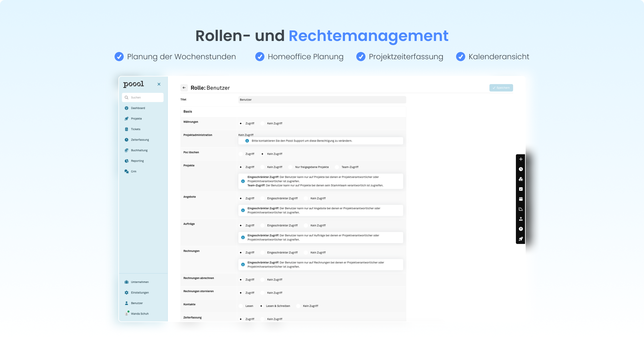Choose Eingeschränkter Zugriff for Angebote
644x340 pixels.
click(263, 198)
